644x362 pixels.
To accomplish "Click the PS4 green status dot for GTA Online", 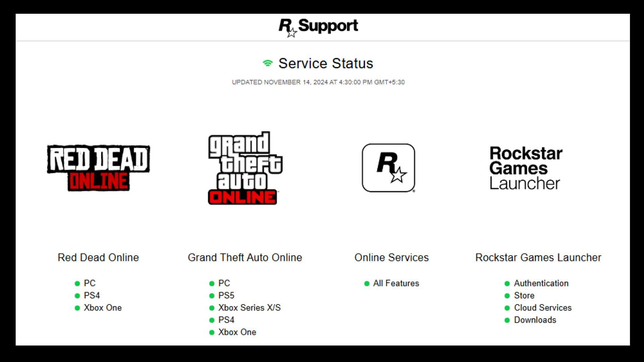I will (212, 319).
